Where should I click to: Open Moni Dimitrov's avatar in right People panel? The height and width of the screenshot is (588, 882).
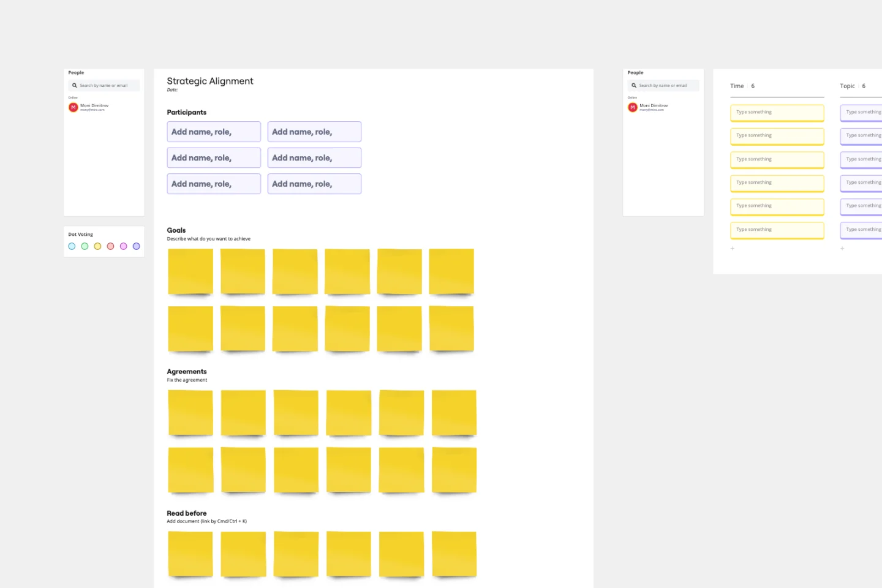632,107
